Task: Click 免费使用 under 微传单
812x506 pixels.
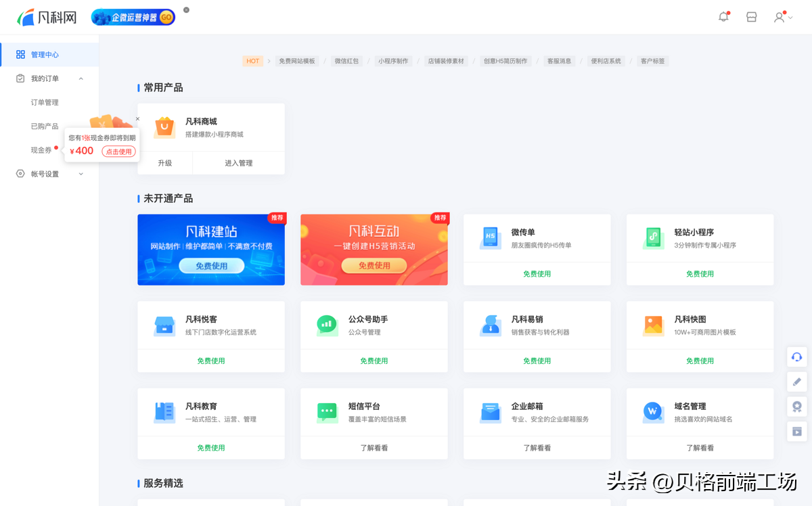Action: click(x=537, y=274)
